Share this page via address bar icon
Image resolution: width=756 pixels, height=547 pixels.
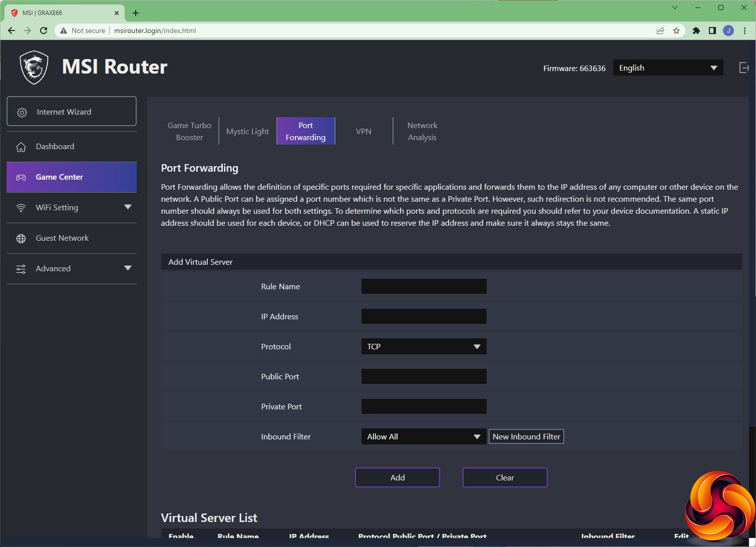click(x=660, y=31)
